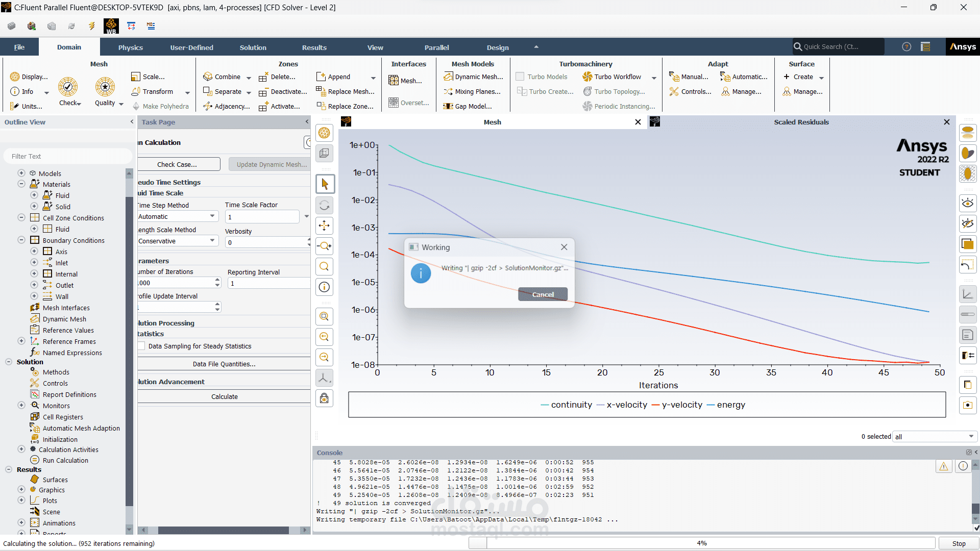Cancel the SolutionMonitor writing operation

click(542, 294)
